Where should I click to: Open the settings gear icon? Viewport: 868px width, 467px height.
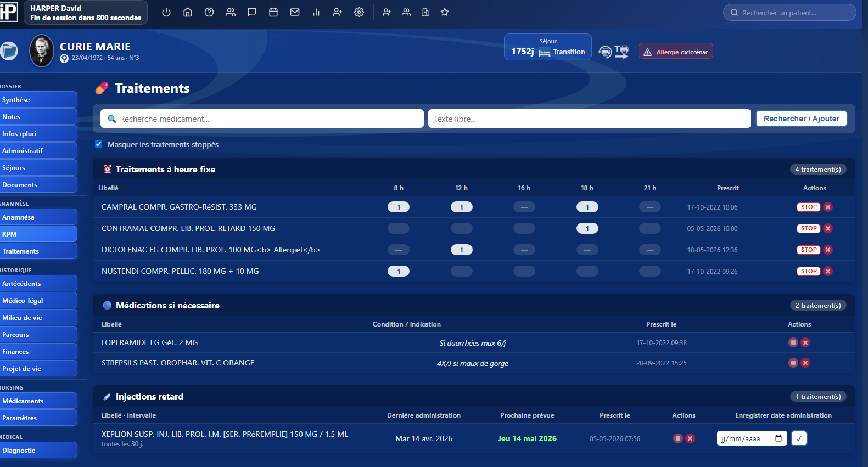click(x=359, y=12)
